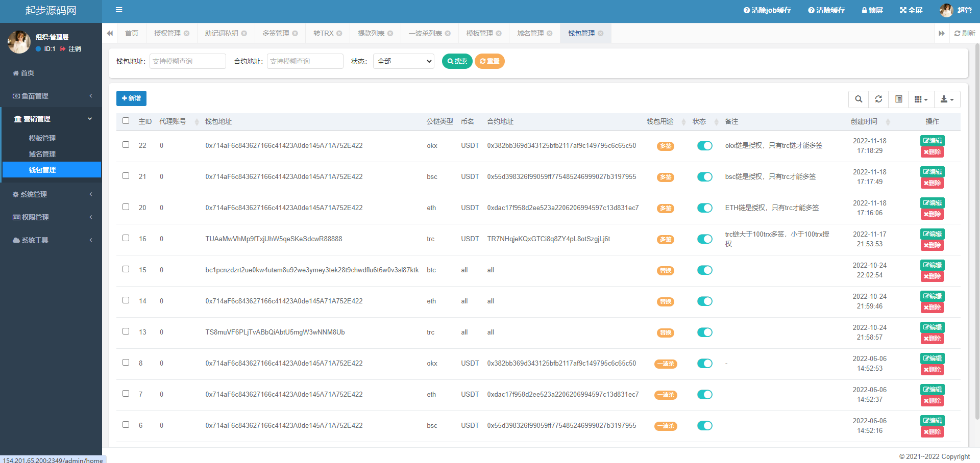Check the checkbox for row ID 16
This screenshot has height=463, width=980.
[x=126, y=238]
